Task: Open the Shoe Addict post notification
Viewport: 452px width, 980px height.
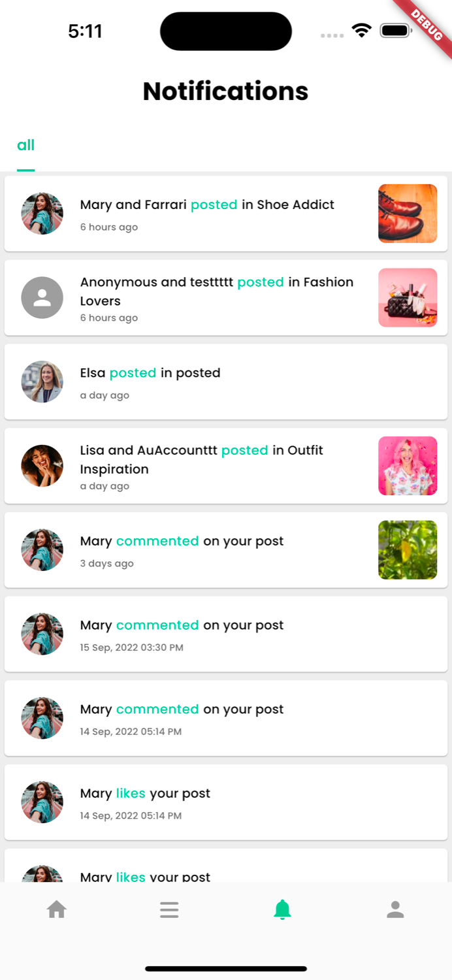Action: click(x=226, y=214)
